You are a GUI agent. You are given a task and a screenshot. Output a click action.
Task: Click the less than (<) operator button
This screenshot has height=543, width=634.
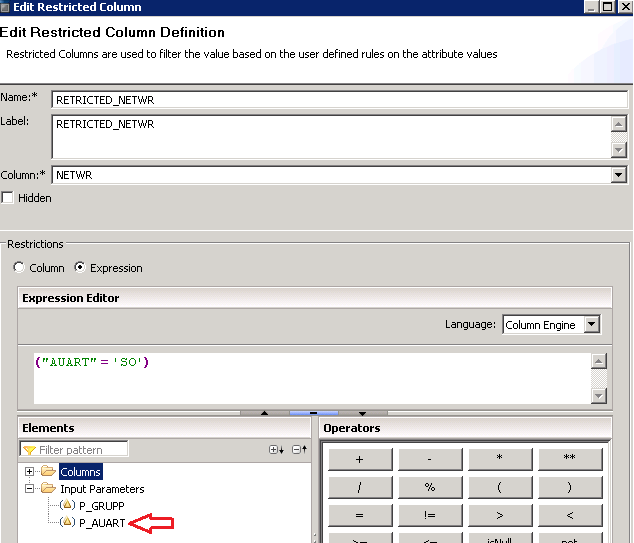[x=570, y=516]
